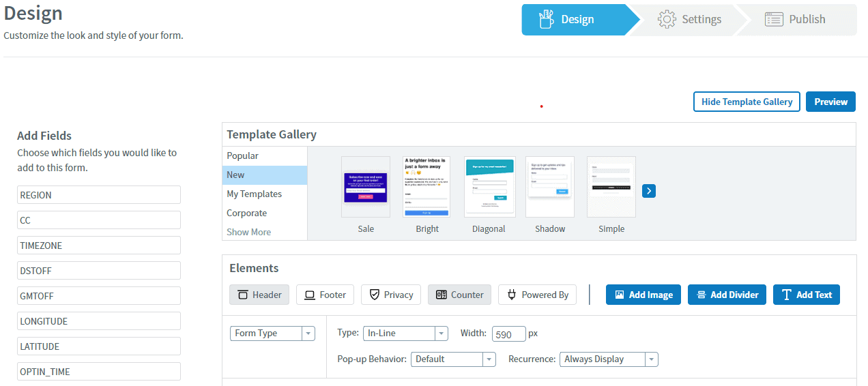Choose the Diagonal template thumbnail

[489, 187]
